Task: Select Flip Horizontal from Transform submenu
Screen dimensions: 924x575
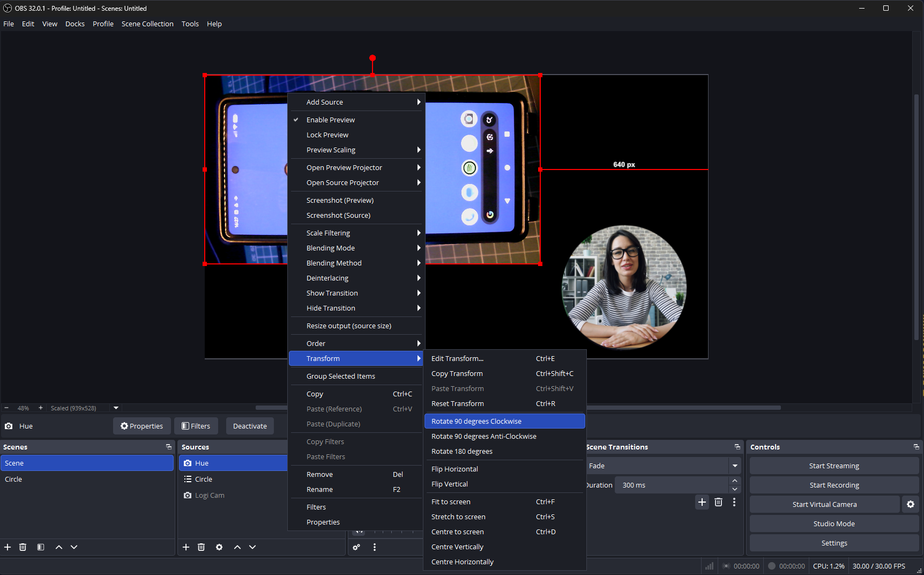Action: [454, 469]
